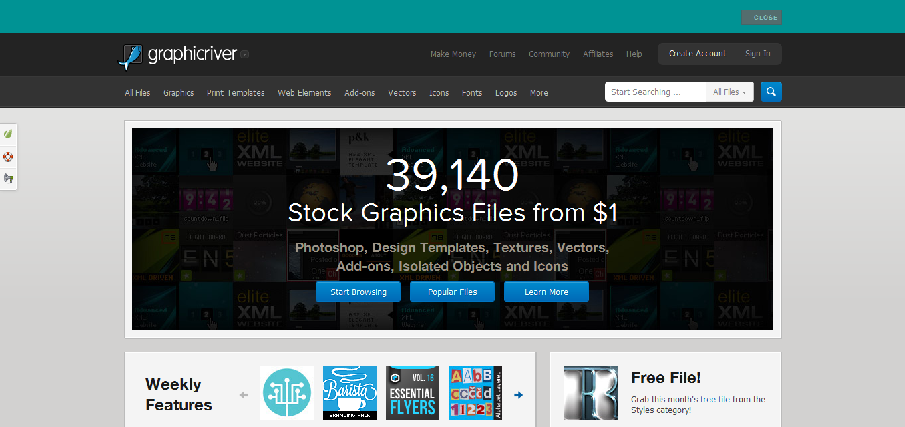The height and width of the screenshot is (427, 905).
Task: Click 'Stock Graphics Files from $1' headline
Action: (x=452, y=213)
